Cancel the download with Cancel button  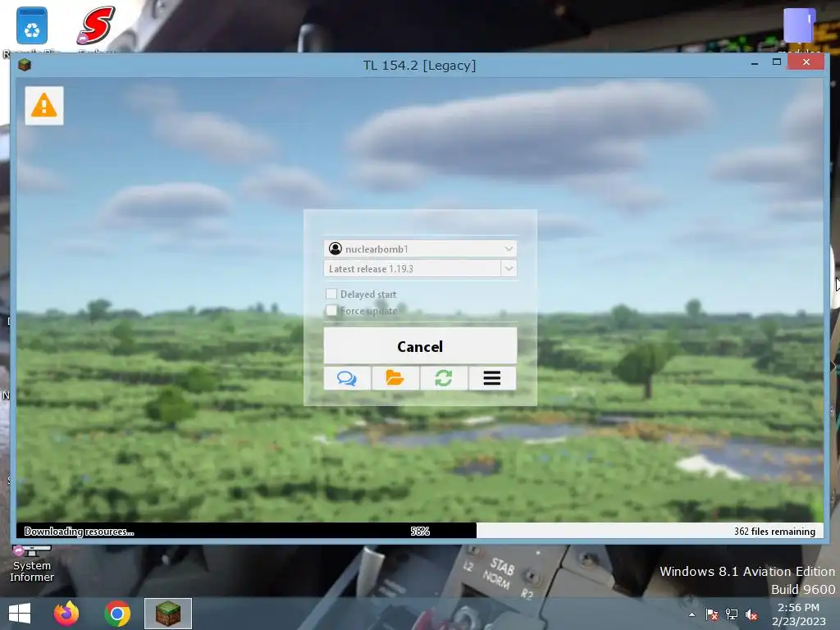coord(420,346)
